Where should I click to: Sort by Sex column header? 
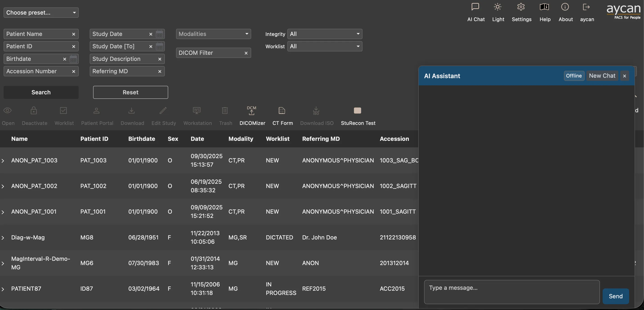pyautogui.click(x=173, y=139)
